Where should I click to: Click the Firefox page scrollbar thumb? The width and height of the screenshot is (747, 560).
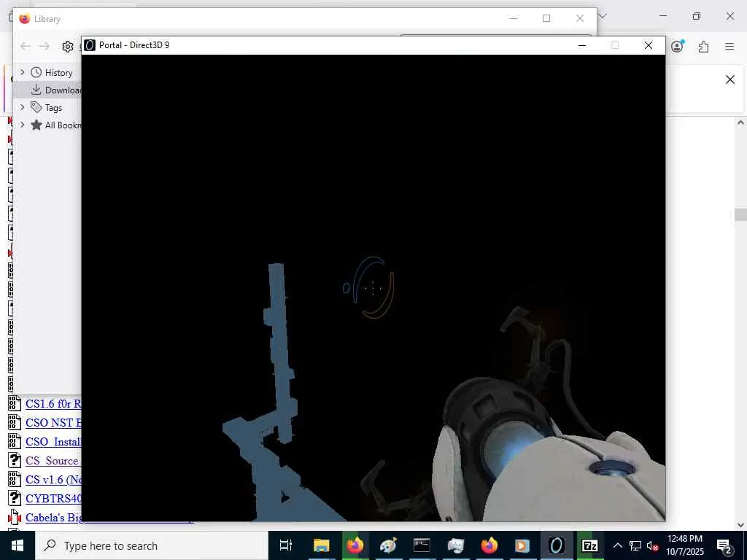point(740,215)
